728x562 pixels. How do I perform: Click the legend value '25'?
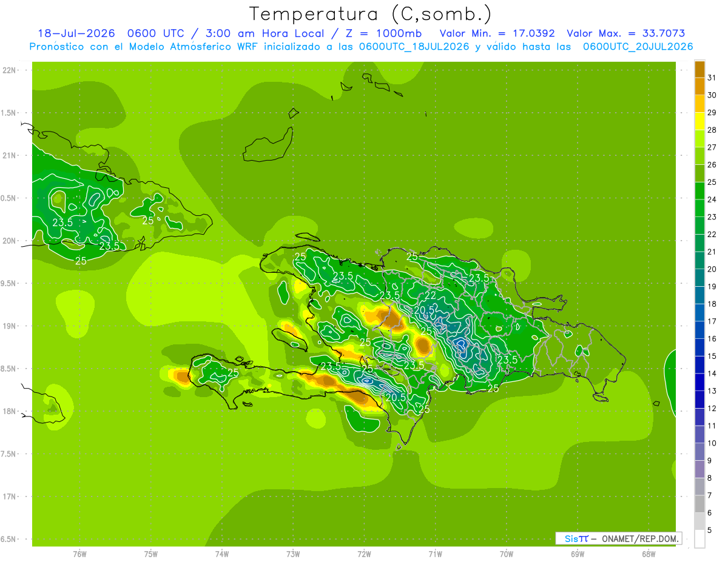[712, 182]
